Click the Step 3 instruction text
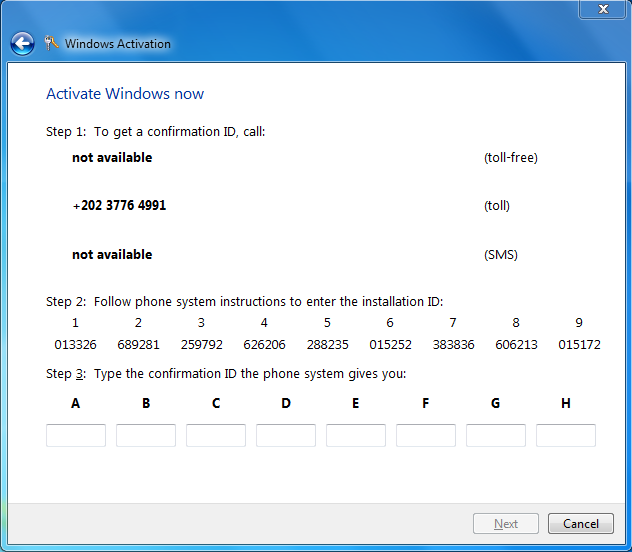 coord(226,374)
